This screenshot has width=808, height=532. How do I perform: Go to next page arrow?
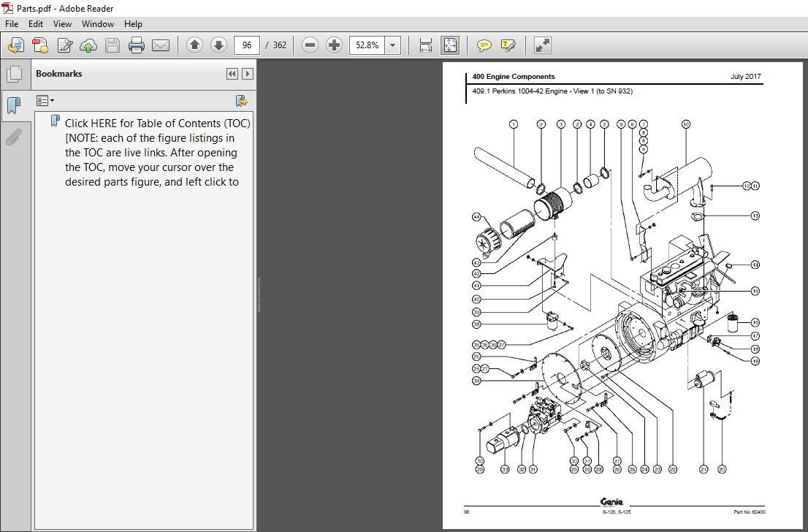[218, 45]
